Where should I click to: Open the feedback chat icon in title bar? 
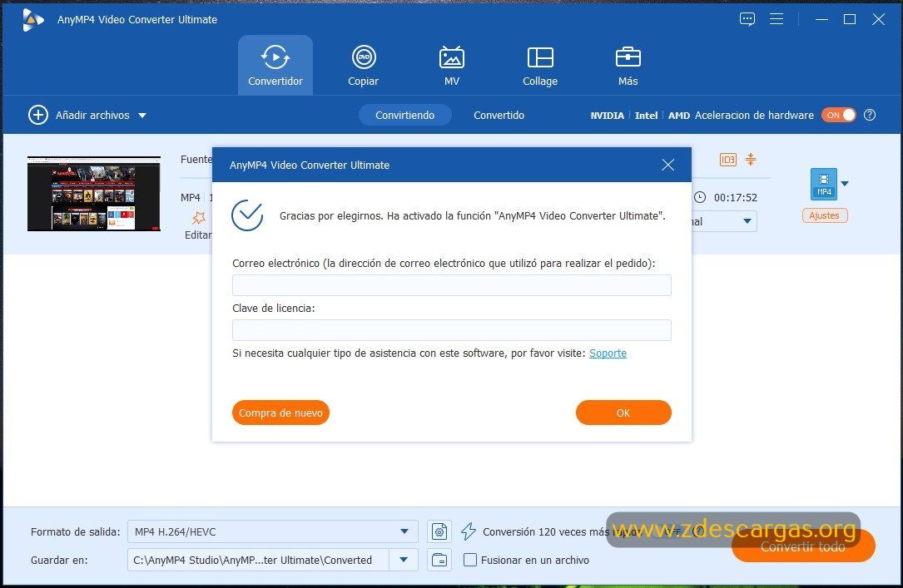(747, 19)
